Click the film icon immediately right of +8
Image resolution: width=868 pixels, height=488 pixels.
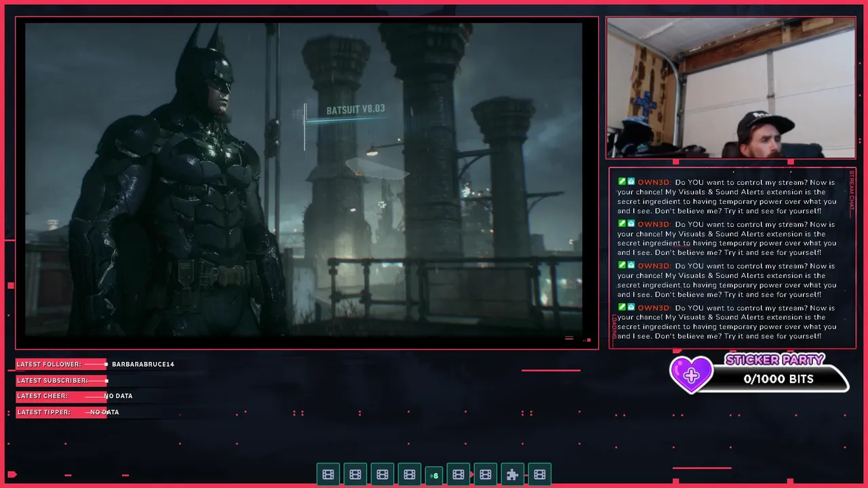(x=458, y=474)
